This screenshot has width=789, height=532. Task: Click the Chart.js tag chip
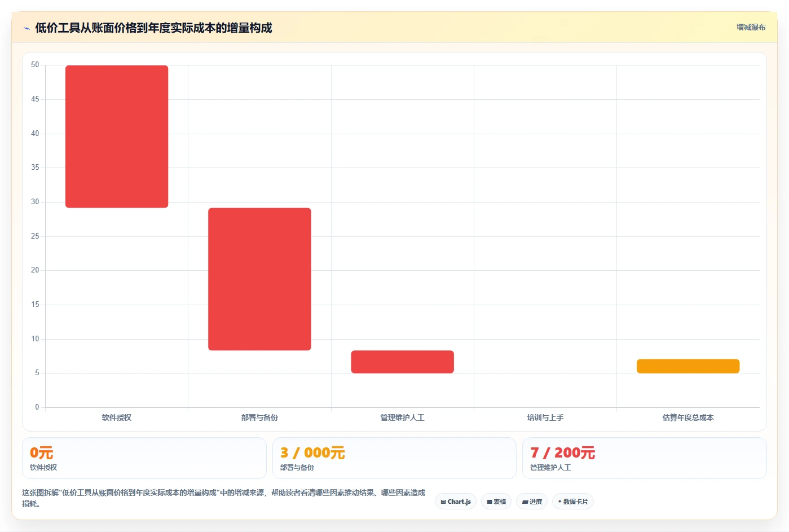(x=456, y=502)
